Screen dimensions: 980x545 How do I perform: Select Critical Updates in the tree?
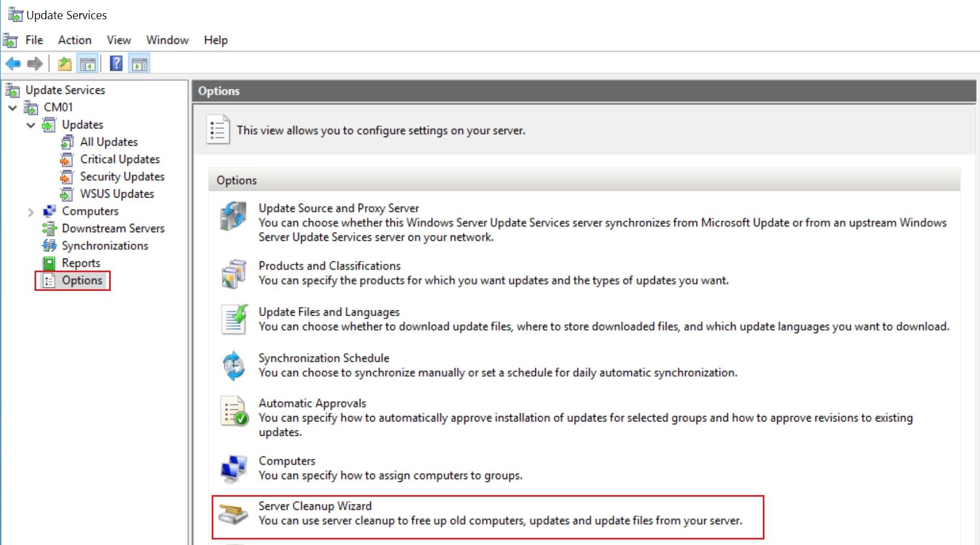(x=120, y=160)
